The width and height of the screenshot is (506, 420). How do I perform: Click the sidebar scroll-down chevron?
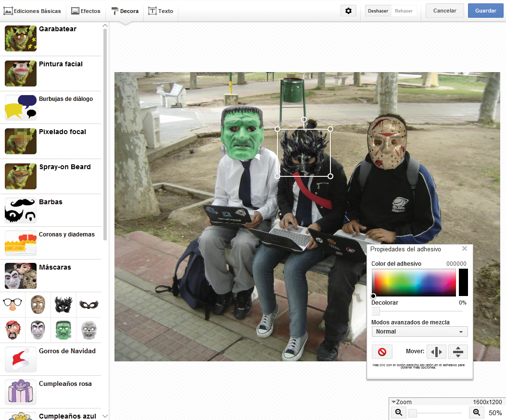pyautogui.click(x=105, y=416)
